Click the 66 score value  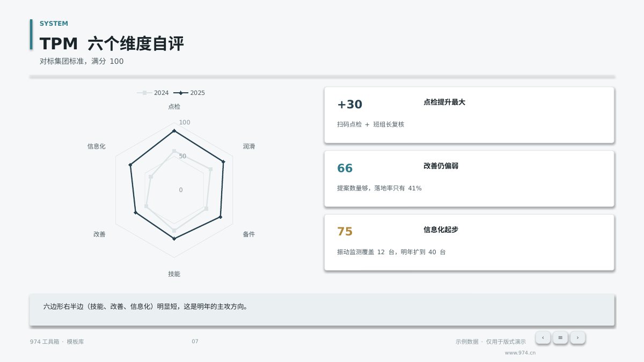[345, 168]
